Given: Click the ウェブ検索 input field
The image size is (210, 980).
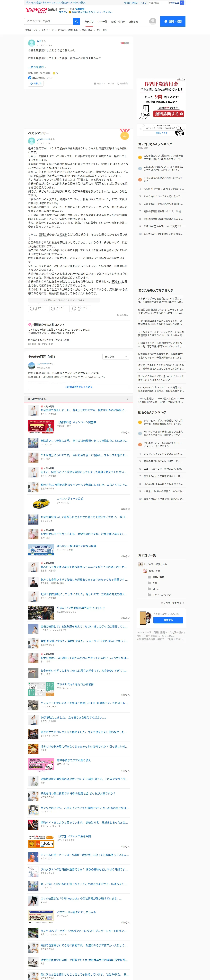Looking at the screenshot, I should tap(158, 3).
